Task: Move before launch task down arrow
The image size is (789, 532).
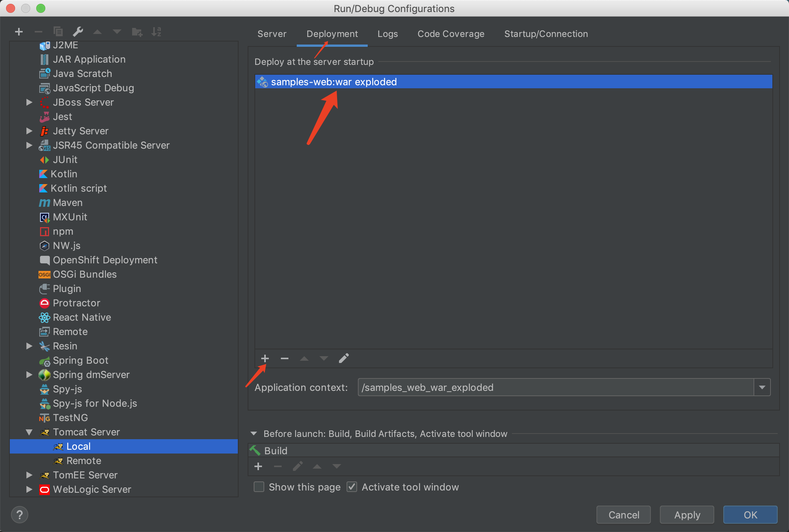Action: pyautogui.click(x=337, y=467)
